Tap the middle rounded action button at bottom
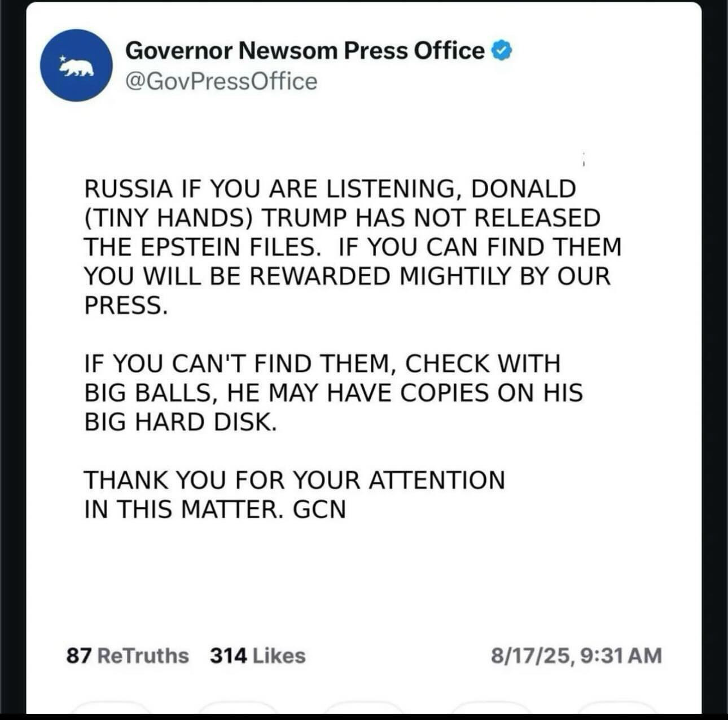Screen dimensions: 728x720 364,708
